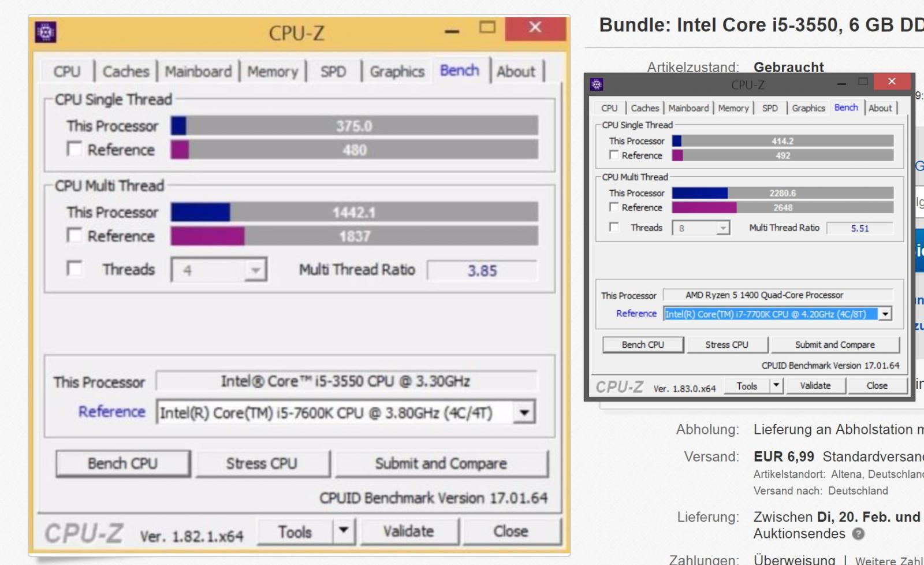Enable Single Thread Reference checkbox in large window
924x565 pixels.
(x=74, y=149)
